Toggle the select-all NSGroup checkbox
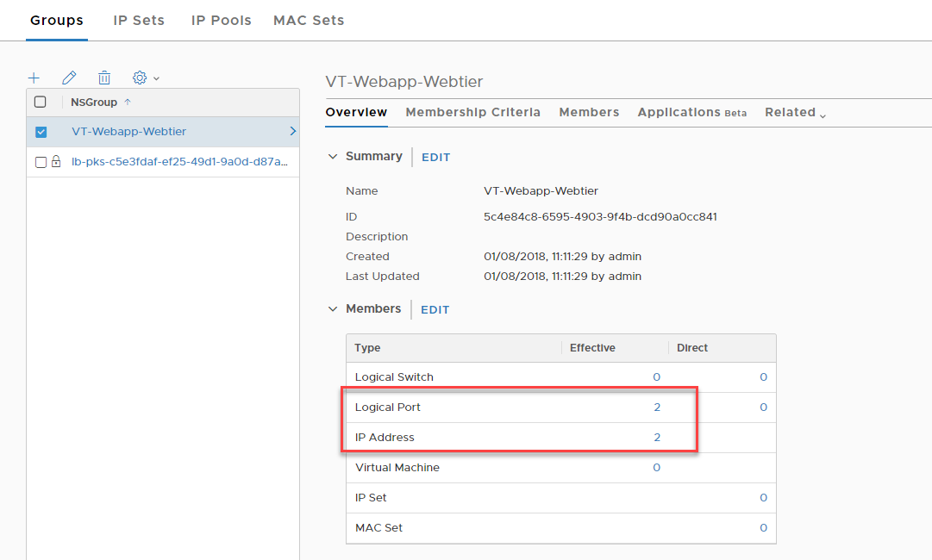Image resolution: width=932 pixels, height=560 pixels. [x=41, y=102]
